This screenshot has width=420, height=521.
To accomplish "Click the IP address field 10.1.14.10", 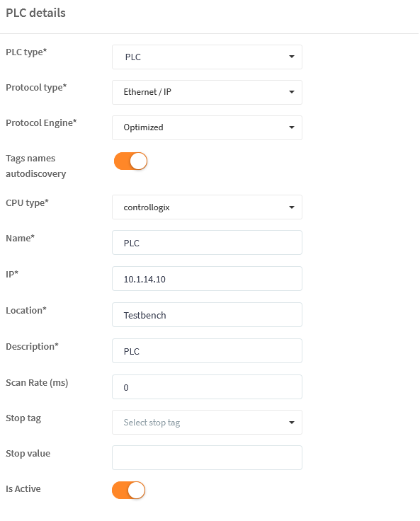I will [x=207, y=278].
